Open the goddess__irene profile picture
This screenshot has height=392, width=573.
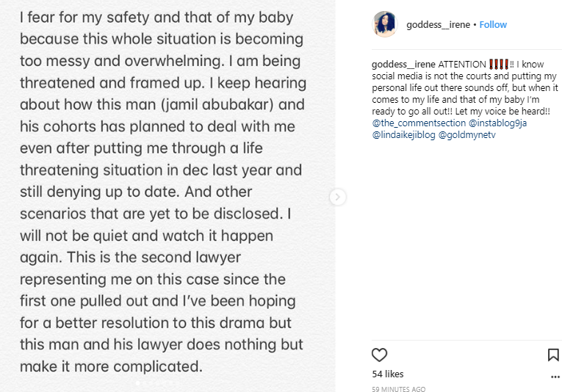[384, 24]
